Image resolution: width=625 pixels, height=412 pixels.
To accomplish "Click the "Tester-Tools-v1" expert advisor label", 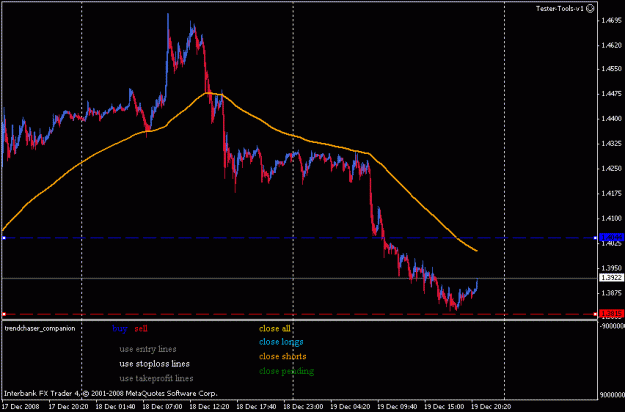I will pyautogui.click(x=560, y=8).
